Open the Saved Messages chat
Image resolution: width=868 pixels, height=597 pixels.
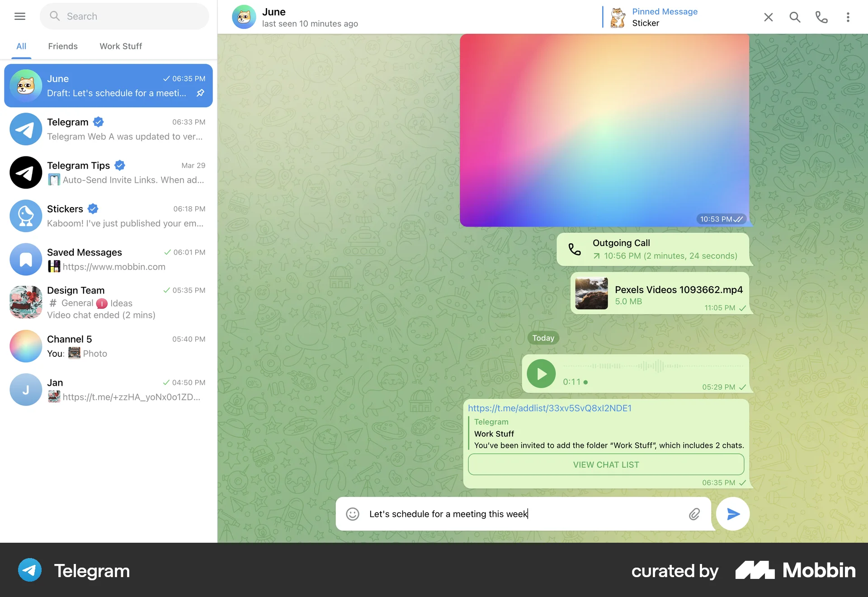click(108, 259)
